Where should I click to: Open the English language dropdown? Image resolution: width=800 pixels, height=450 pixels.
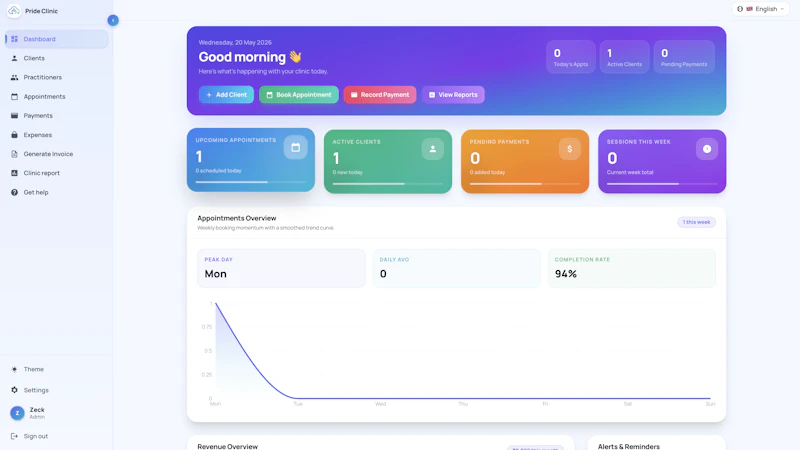pos(761,9)
